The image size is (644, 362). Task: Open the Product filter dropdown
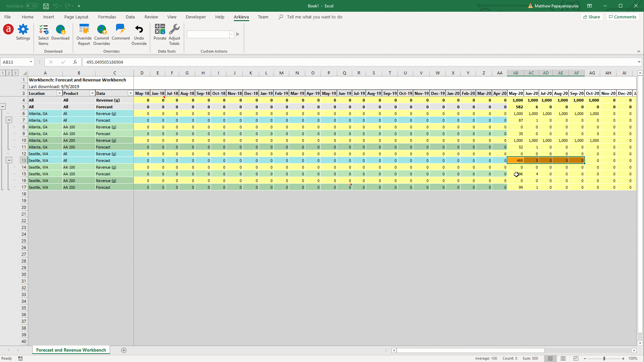(x=92, y=94)
